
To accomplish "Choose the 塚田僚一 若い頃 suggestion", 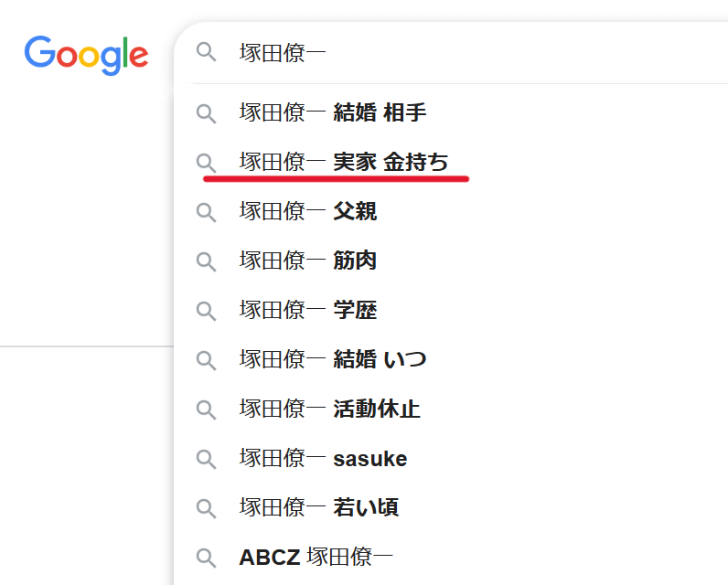I will [x=319, y=508].
